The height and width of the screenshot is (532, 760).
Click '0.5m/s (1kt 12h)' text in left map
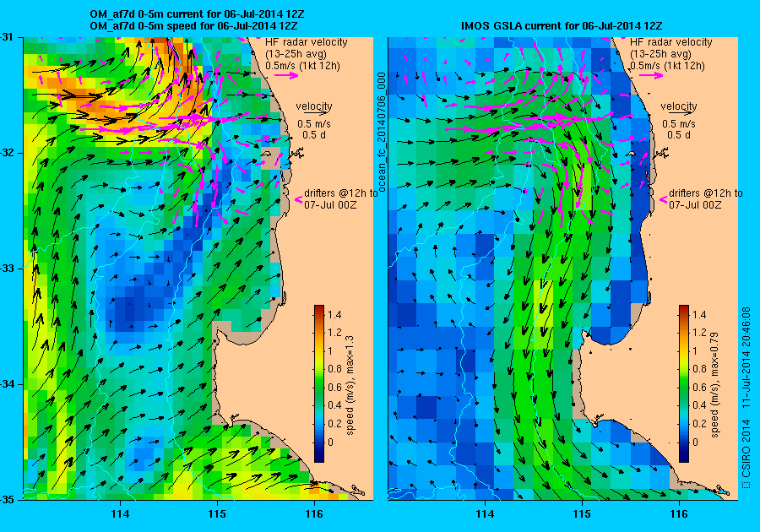302,65
